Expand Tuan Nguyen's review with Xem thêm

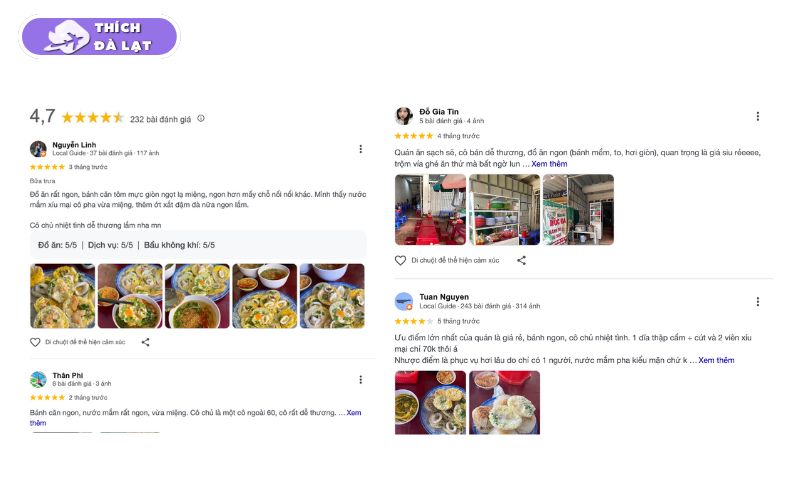716,360
